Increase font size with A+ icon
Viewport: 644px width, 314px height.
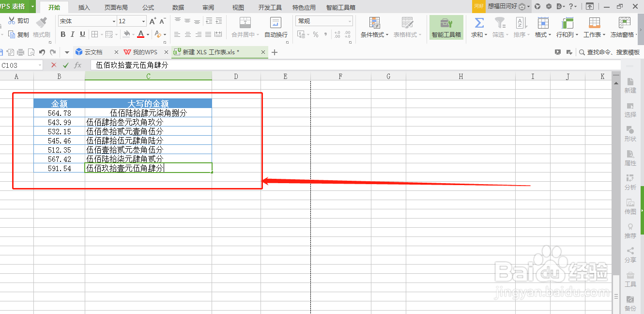coord(153,21)
